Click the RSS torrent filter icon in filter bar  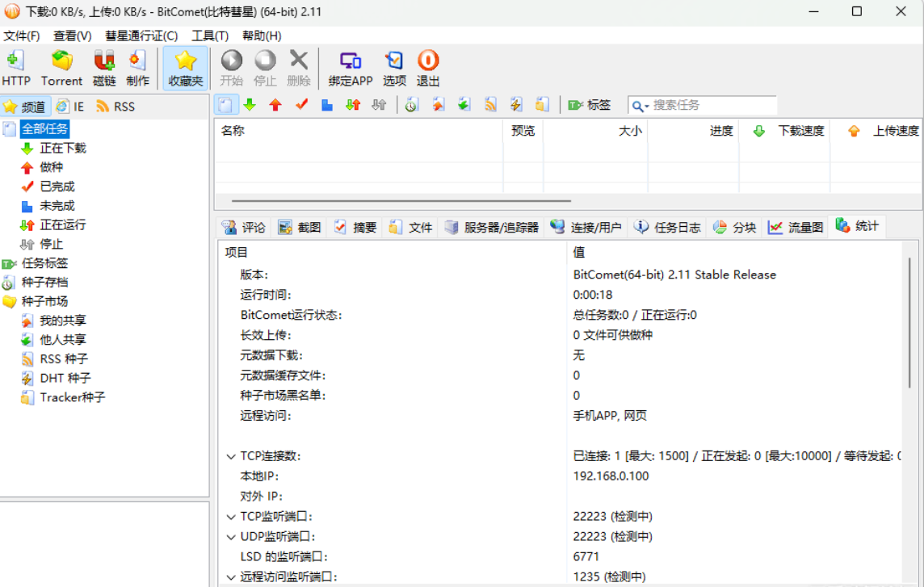[x=490, y=105]
